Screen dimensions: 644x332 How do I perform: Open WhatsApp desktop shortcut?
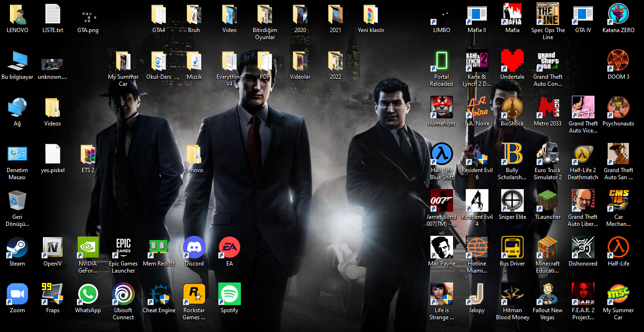88,294
